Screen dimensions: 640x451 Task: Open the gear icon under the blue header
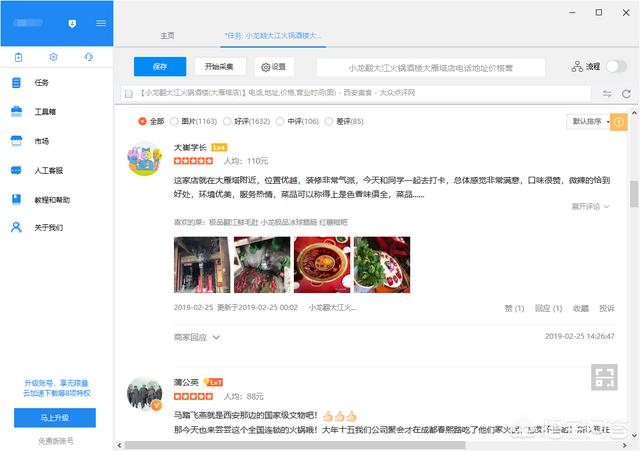[x=53, y=57]
